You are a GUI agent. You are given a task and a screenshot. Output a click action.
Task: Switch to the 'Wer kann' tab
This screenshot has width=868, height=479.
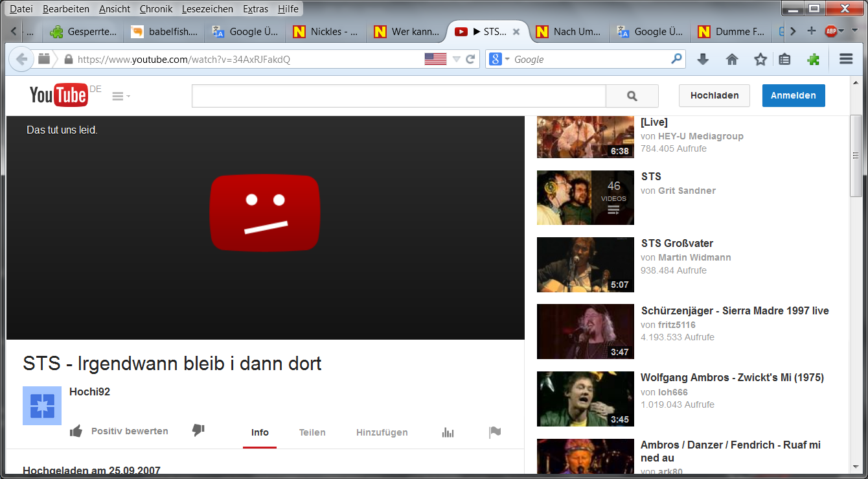[407, 31]
